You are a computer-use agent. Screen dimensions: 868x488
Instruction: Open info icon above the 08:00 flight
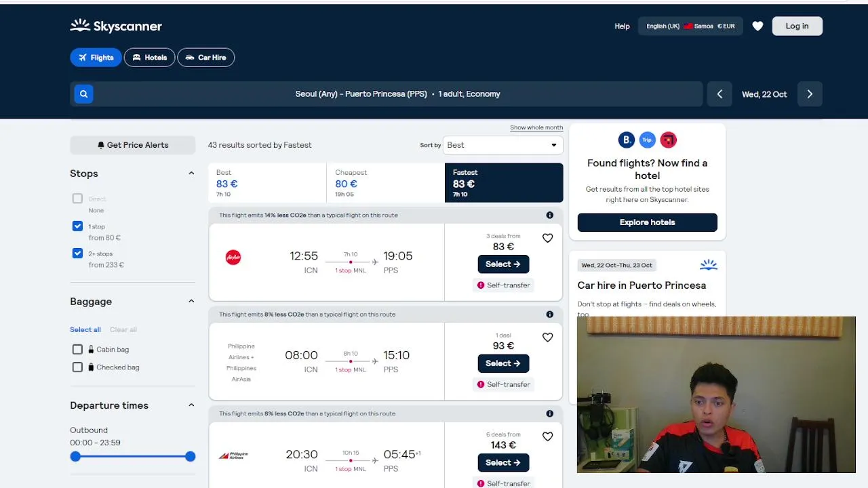click(549, 314)
